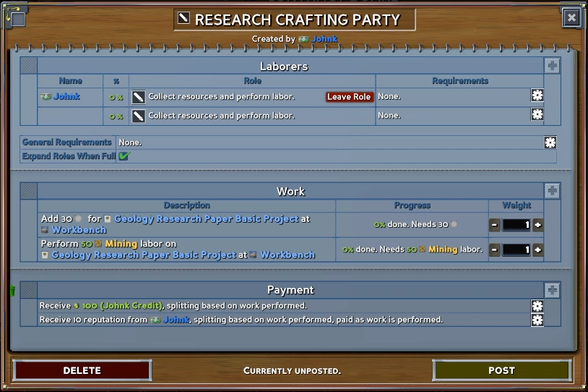This screenshot has width=588, height=392.
Task: Open settings gear for the empty laborer row
Action: [537, 115]
